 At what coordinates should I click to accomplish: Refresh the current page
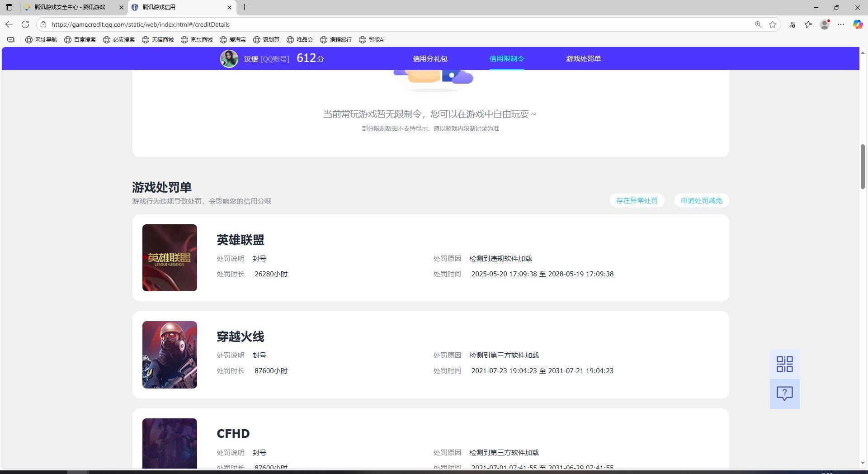[25, 24]
